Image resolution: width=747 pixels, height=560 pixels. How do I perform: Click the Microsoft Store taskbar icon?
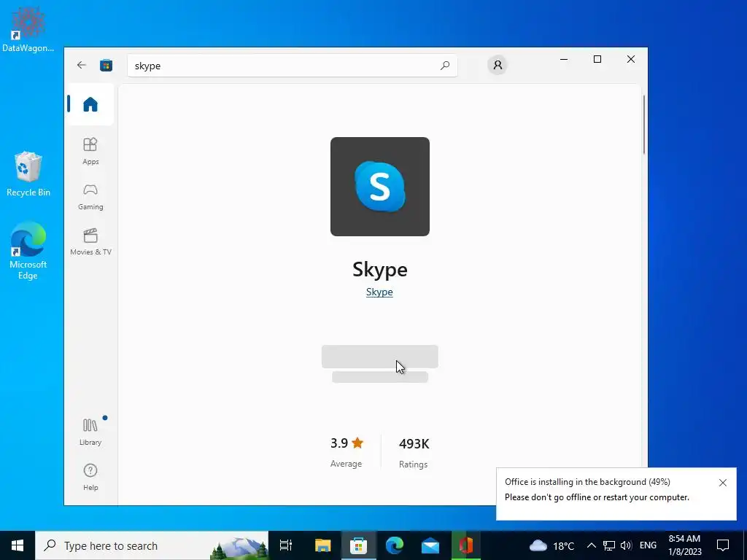pos(358,545)
